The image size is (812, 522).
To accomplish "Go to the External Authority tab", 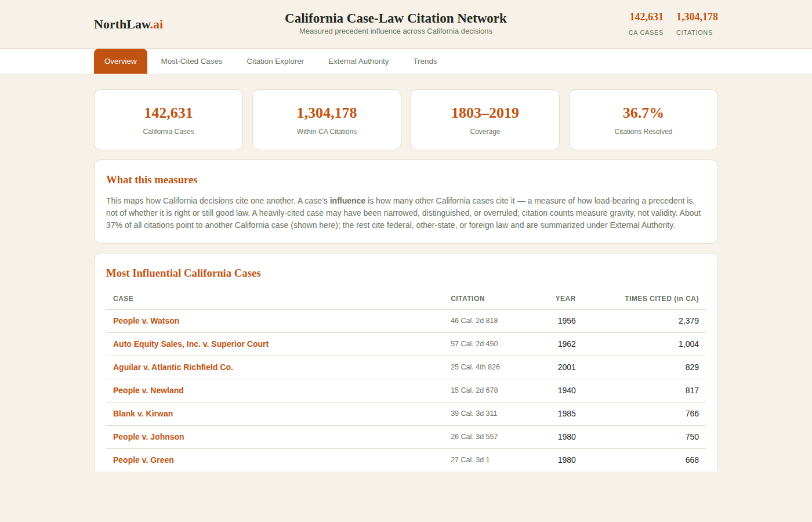I will [358, 61].
